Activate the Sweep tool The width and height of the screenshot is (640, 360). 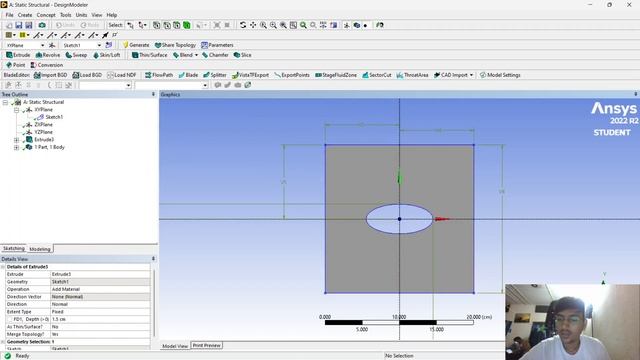pos(76,55)
